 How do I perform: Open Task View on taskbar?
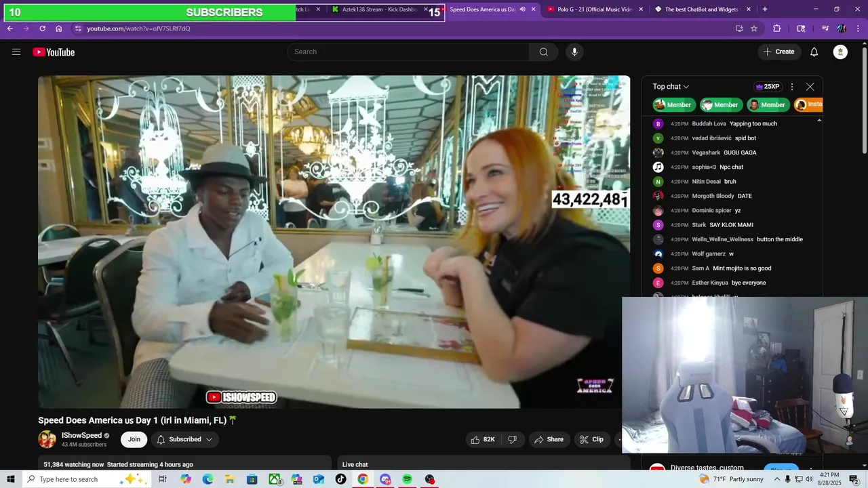163,479
